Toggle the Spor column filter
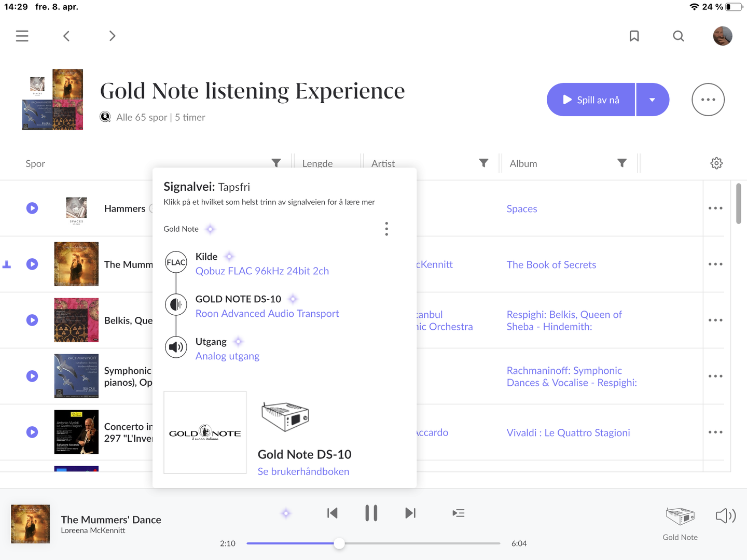 click(x=276, y=163)
